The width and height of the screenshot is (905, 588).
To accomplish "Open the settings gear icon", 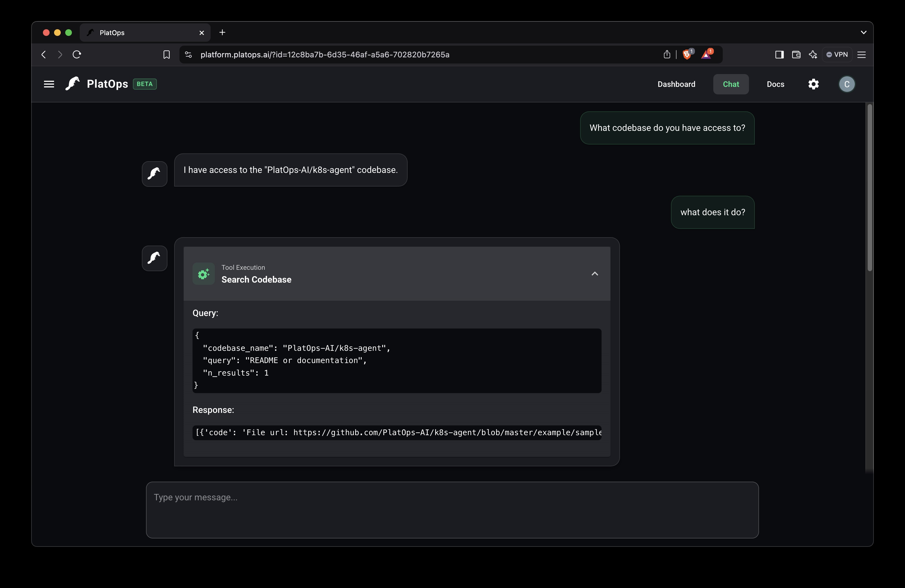I will (813, 84).
